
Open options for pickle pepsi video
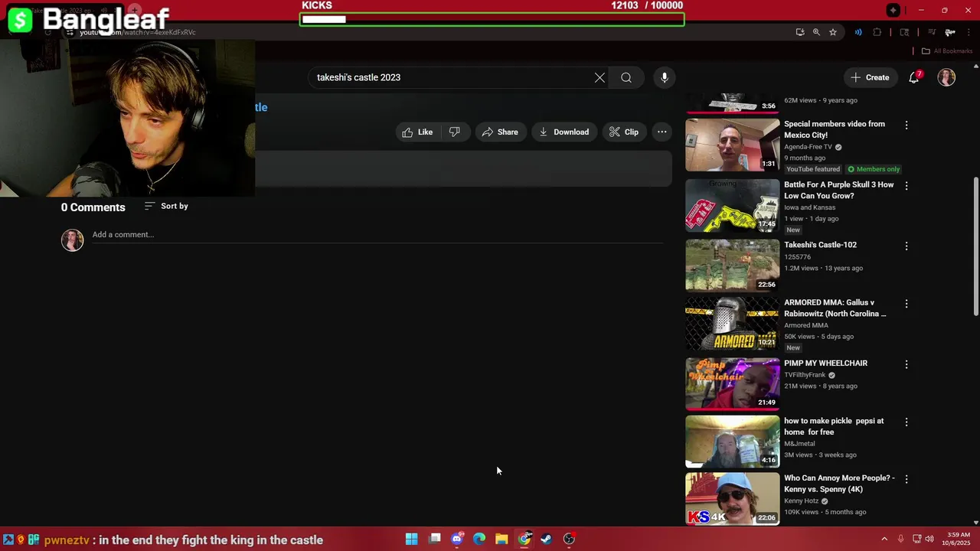[906, 422]
